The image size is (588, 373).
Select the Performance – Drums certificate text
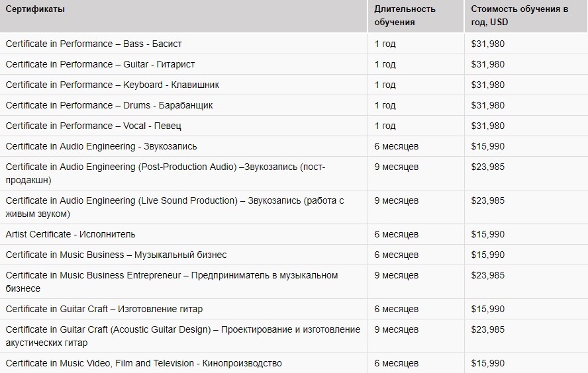click(109, 105)
